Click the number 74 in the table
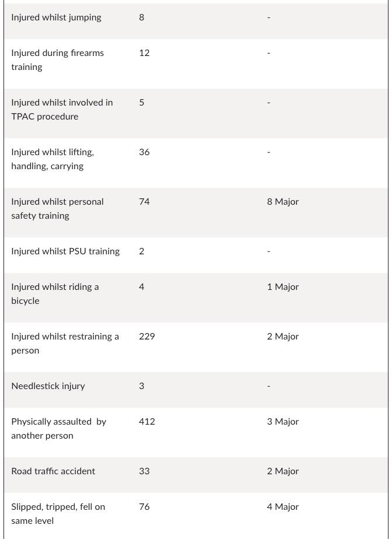Viewport: 392px width, 539px height. [144, 202]
